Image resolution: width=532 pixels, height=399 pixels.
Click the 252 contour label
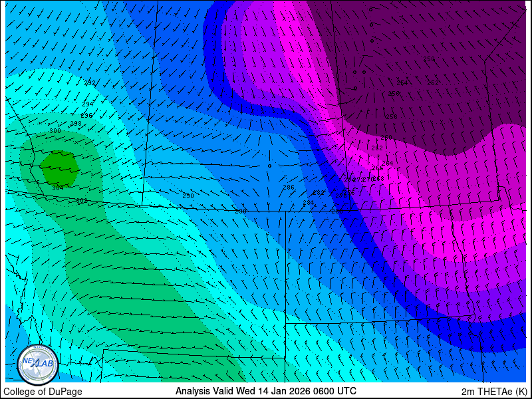coord(433,83)
